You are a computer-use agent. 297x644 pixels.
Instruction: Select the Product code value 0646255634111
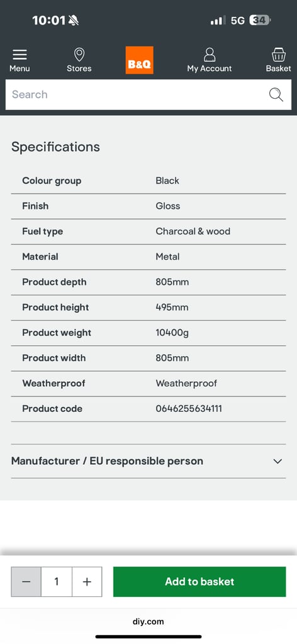[x=189, y=409]
